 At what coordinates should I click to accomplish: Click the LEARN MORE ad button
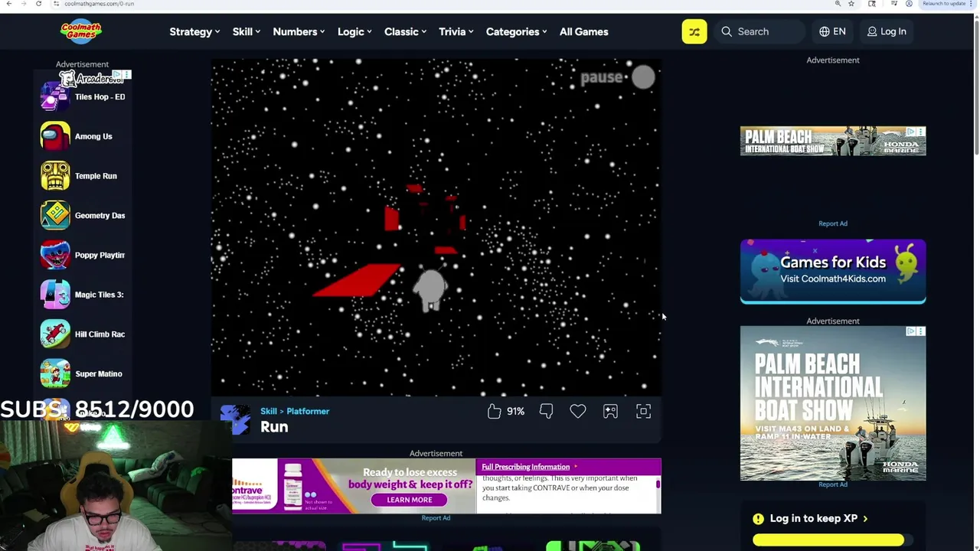click(x=410, y=500)
